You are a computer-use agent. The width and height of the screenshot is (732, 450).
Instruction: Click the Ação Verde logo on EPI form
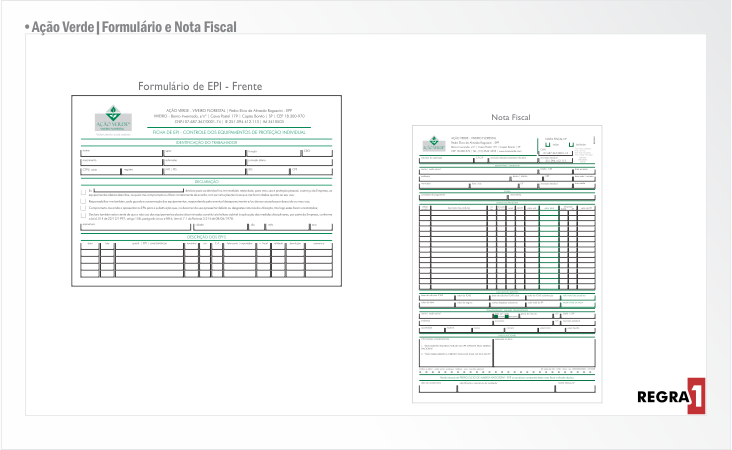(113, 118)
